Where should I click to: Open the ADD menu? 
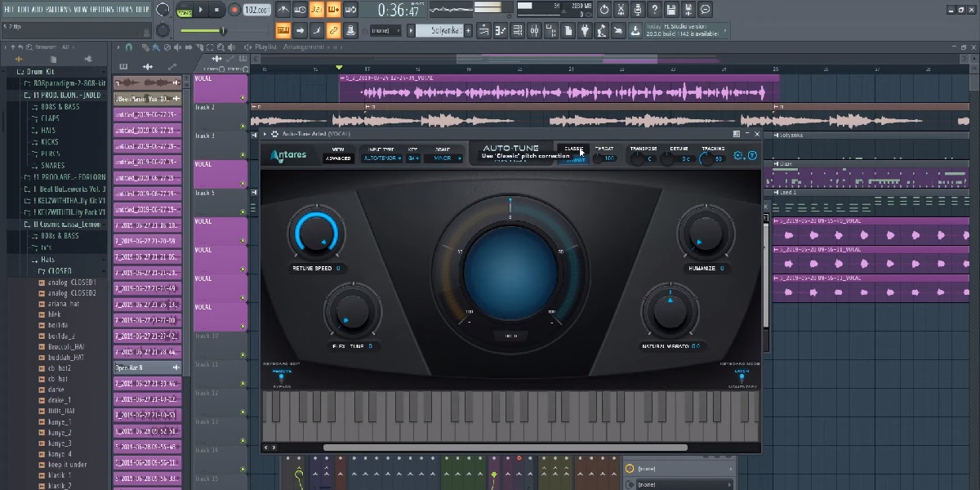tap(38, 9)
